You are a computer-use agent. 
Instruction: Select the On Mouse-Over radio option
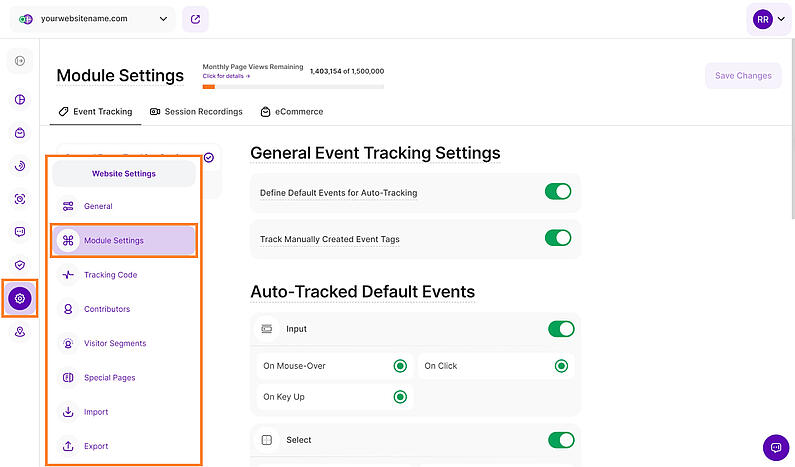[x=400, y=366]
